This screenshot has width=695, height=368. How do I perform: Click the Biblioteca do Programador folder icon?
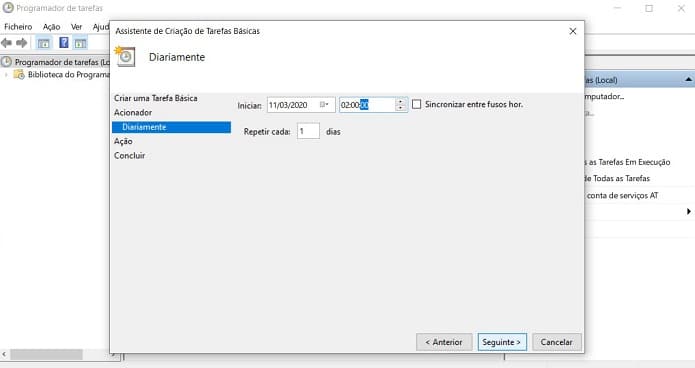19,74
